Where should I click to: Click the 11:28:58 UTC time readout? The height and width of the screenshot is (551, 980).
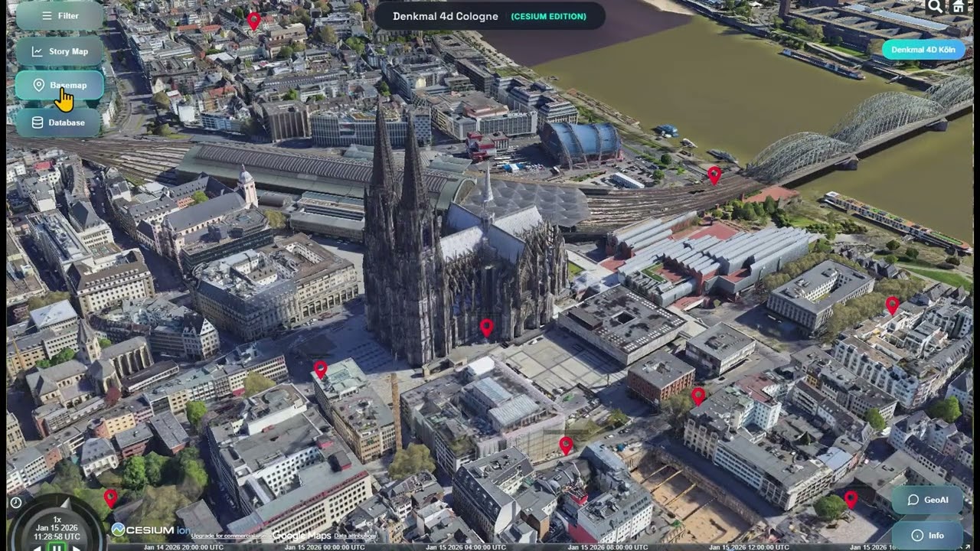pos(57,537)
